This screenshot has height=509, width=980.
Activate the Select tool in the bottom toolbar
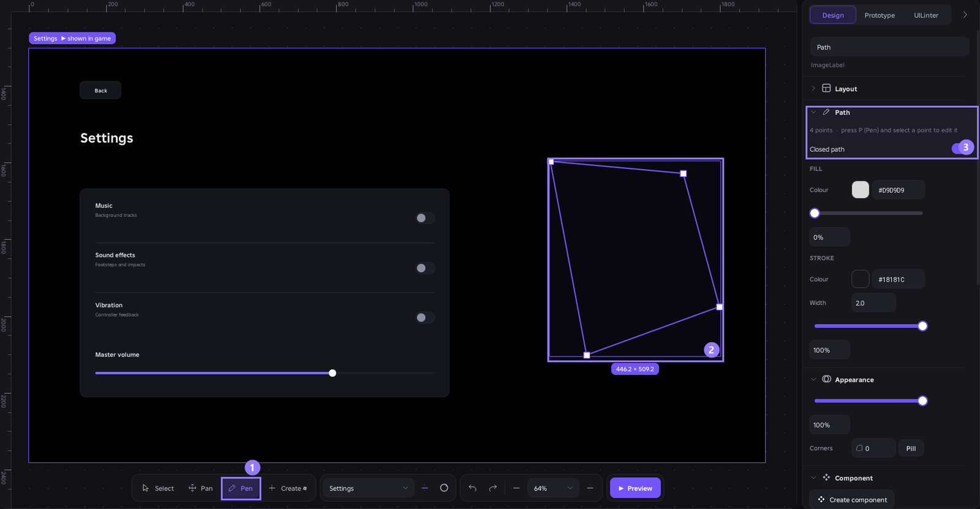pos(158,488)
